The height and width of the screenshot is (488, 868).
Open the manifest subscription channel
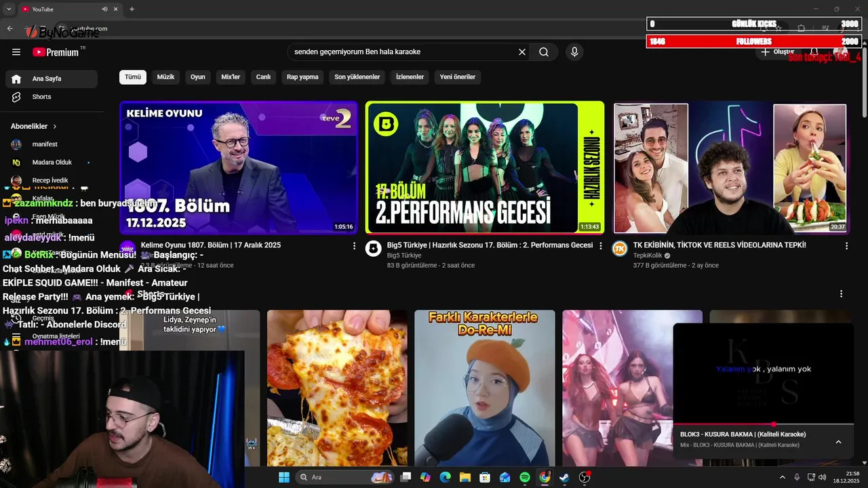(52, 144)
